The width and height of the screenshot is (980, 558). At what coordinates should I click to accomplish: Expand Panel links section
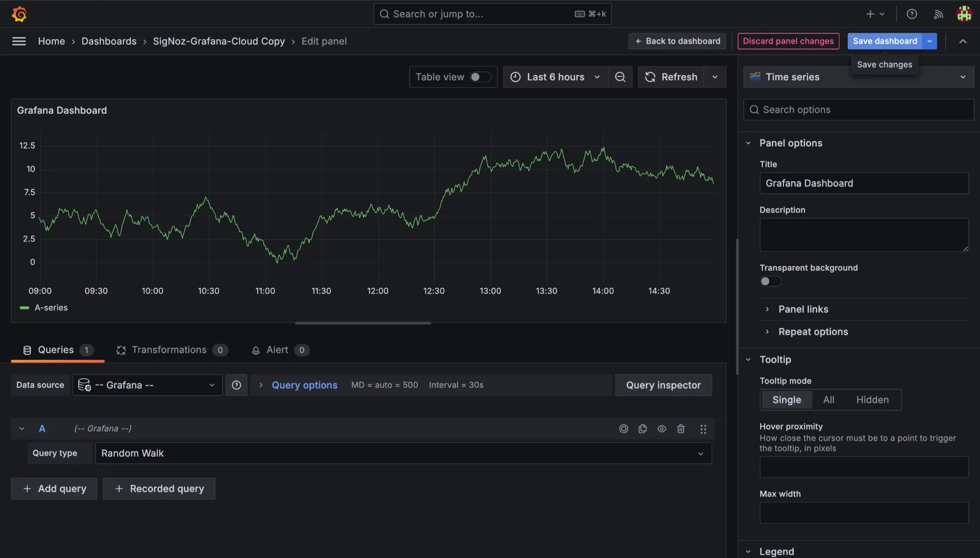803,309
